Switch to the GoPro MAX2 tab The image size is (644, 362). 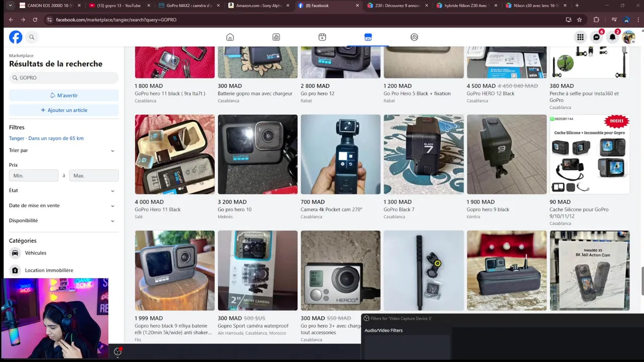tap(189, 6)
